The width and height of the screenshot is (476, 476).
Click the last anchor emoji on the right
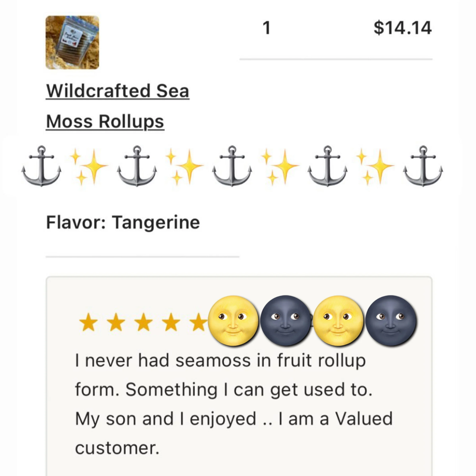pyautogui.click(x=423, y=166)
